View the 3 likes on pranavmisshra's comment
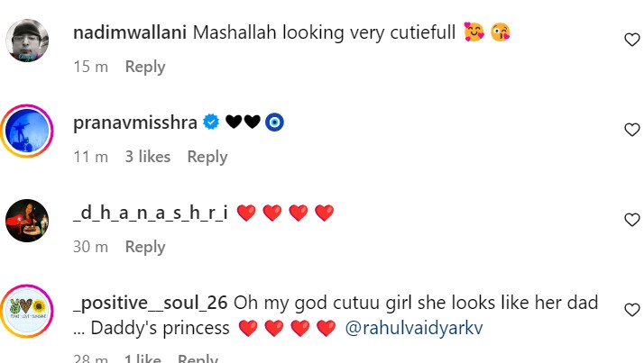 (148, 157)
